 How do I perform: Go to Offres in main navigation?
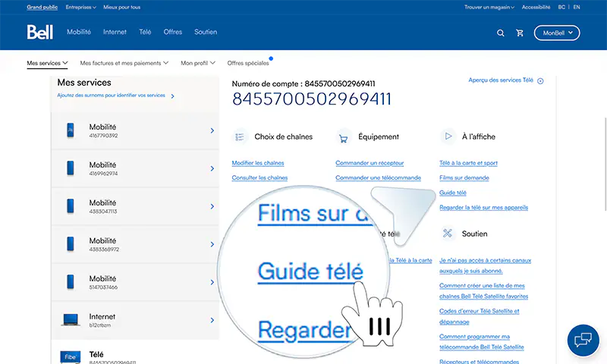coord(173,32)
